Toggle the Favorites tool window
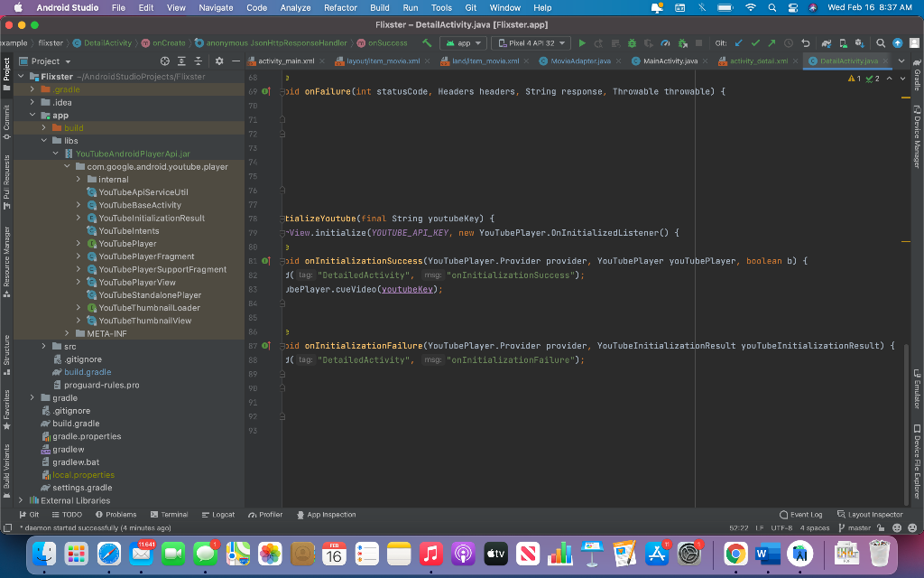The height and width of the screenshot is (578, 924). (x=6, y=409)
